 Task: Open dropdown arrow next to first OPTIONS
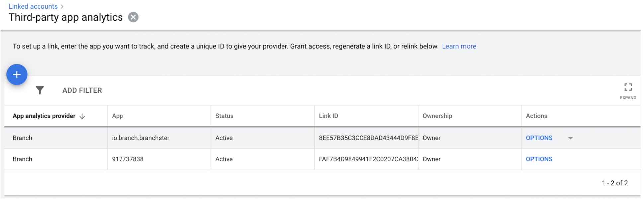(x=570, y=138)
